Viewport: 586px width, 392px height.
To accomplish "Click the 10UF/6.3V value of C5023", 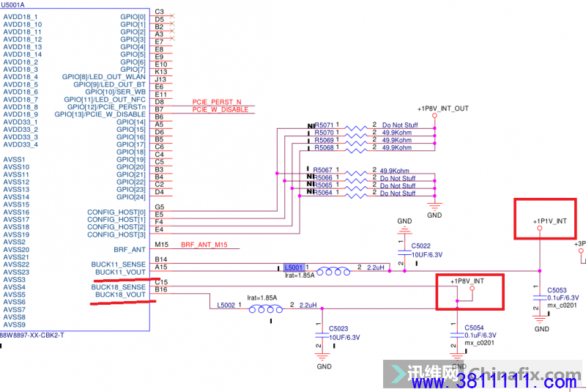I will (x=344, y=338).
